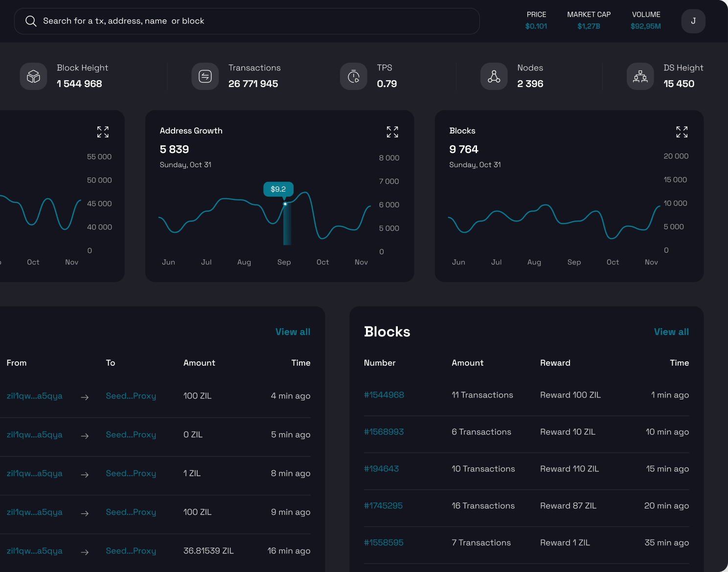Image resolution: width=728 pixels, height=572 pixels.
Task: Click the search magnifier icon
Action: point(31,21)
